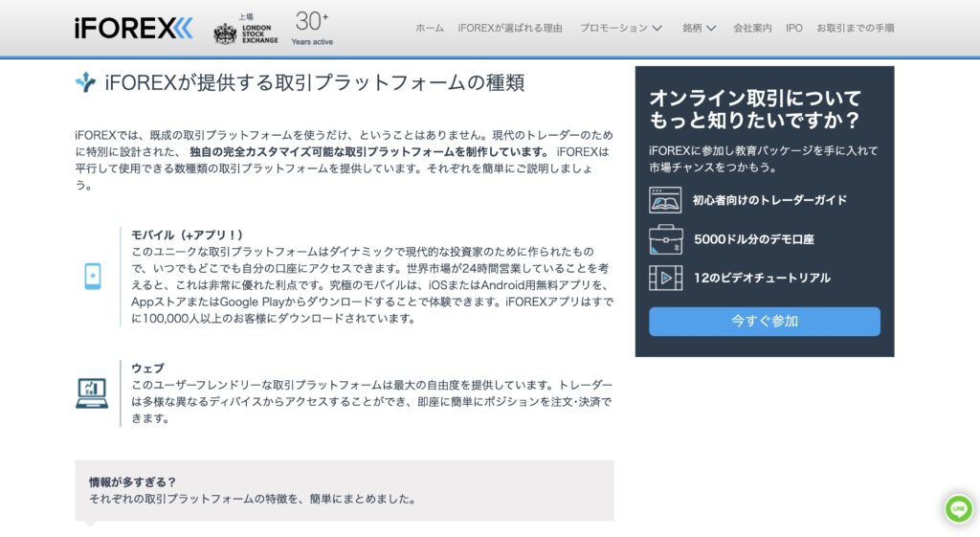Go to 会社案内 page
This screenshot has height=537, width=980.
coord(752,28)
